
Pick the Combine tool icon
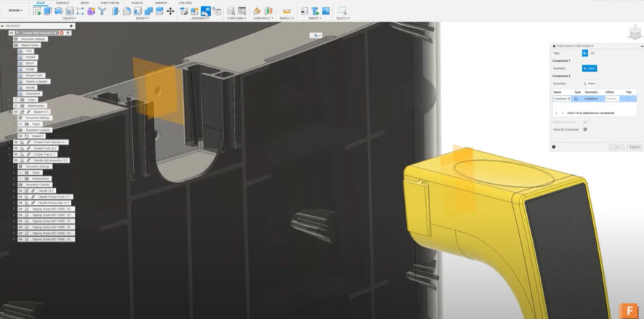tap(148, 11)
